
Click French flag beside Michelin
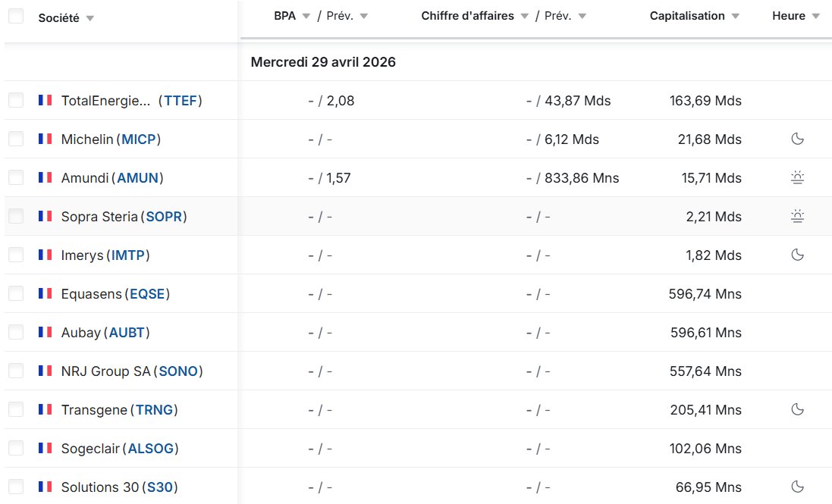click(45, 139)
